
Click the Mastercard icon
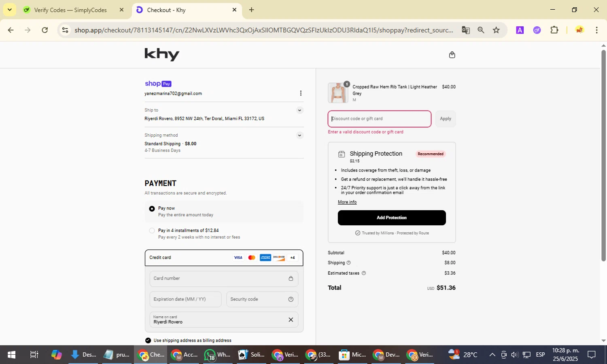[252, 258]
